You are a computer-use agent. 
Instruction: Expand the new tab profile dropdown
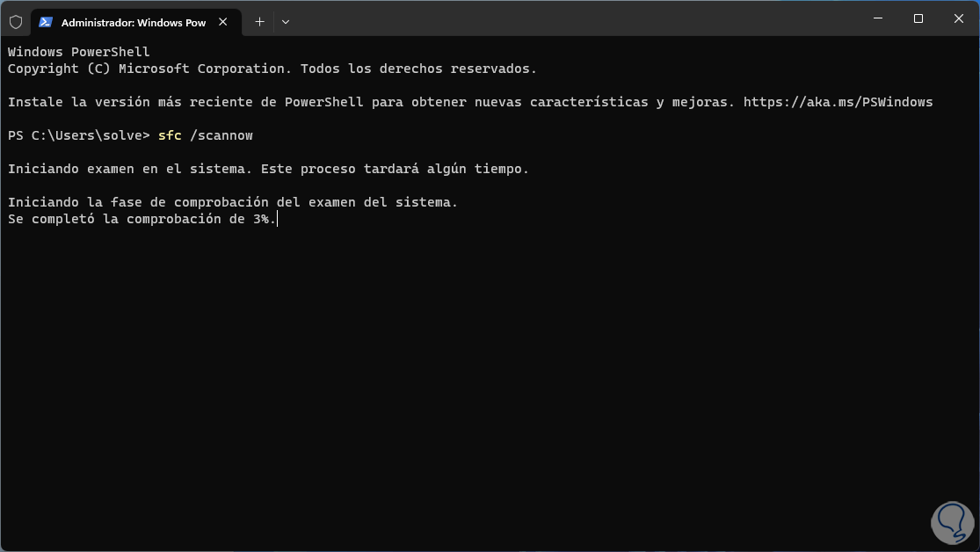tap(286, 22)
